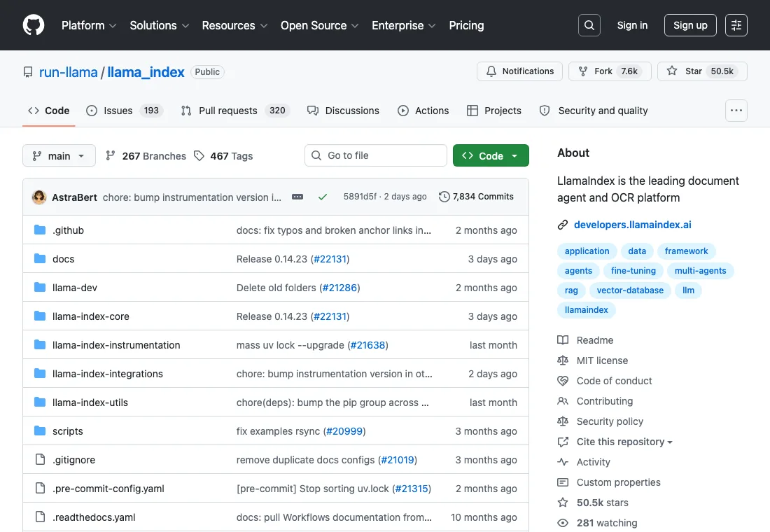770x532 pixels.
Task: Click the 7,834 Commits link
Action: [x=476, y=197]
